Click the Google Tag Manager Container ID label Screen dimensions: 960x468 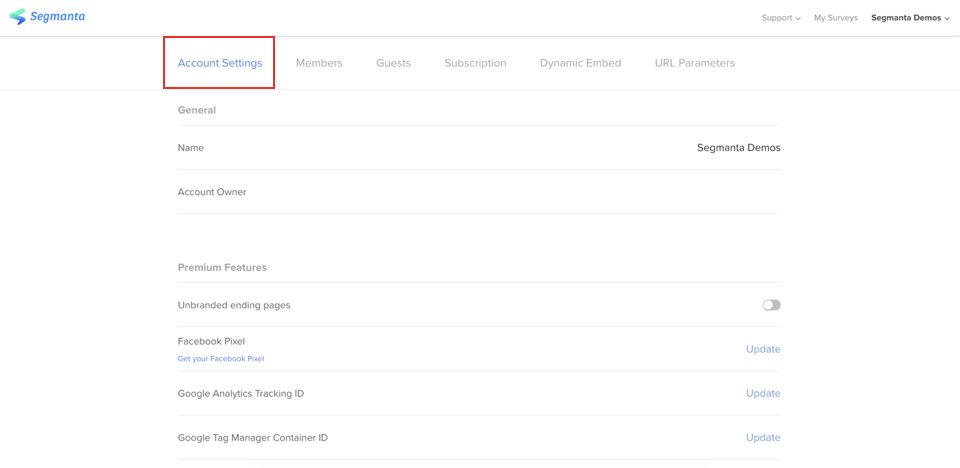click(253, 437)
